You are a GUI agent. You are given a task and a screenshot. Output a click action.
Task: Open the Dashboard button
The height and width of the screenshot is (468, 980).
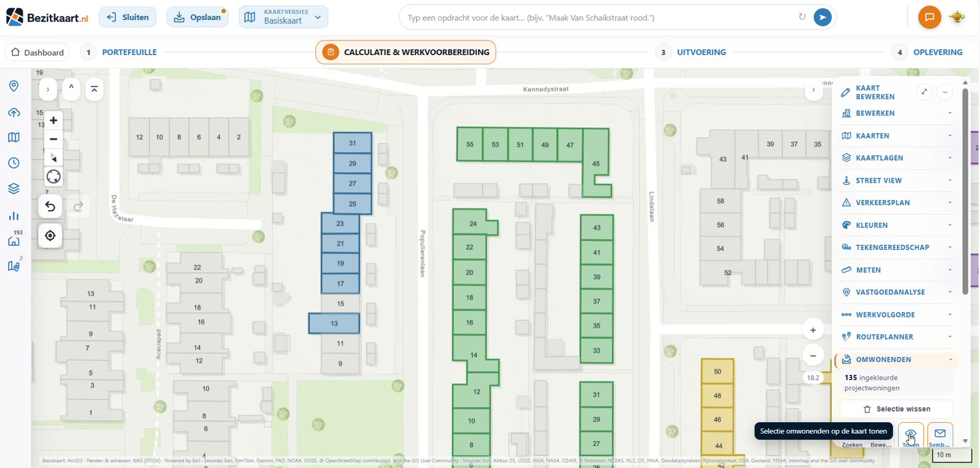pos(37,52)
